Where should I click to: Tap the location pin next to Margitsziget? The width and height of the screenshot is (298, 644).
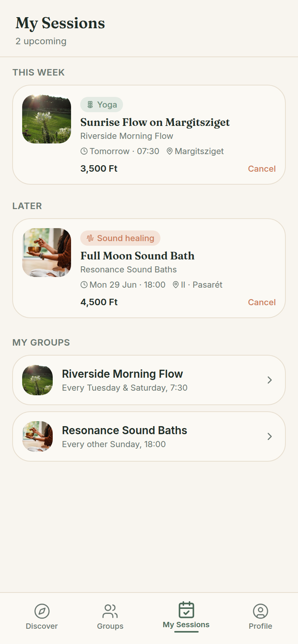click(170, 151)
